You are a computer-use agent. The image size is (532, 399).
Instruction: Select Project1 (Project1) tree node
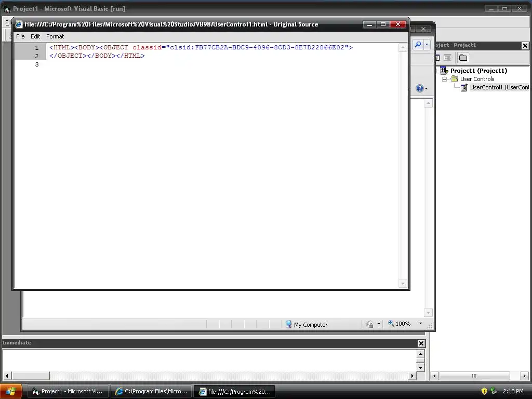click(478, 71)
